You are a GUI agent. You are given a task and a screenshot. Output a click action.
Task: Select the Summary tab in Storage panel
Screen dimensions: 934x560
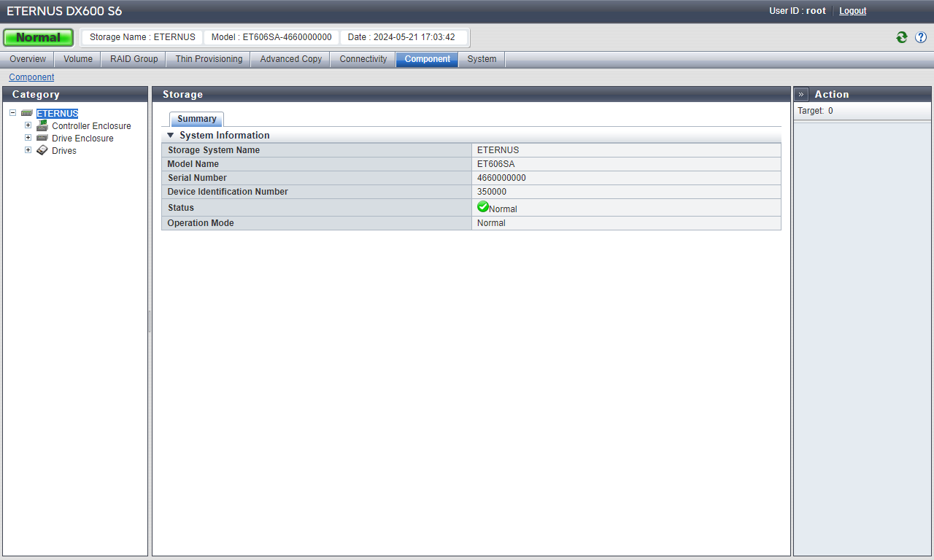click(197, 119)
